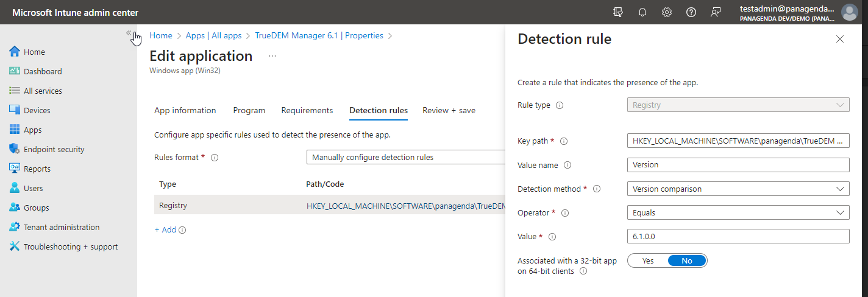Close the Detection rule panel
Image resolution: width=868 pixels, height=297 pixels.
click(x=839, y=39)
